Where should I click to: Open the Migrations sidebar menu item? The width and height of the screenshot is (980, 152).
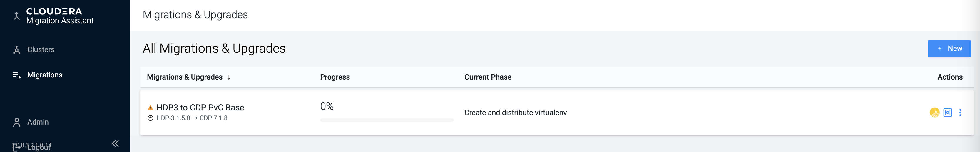point(44,75)
